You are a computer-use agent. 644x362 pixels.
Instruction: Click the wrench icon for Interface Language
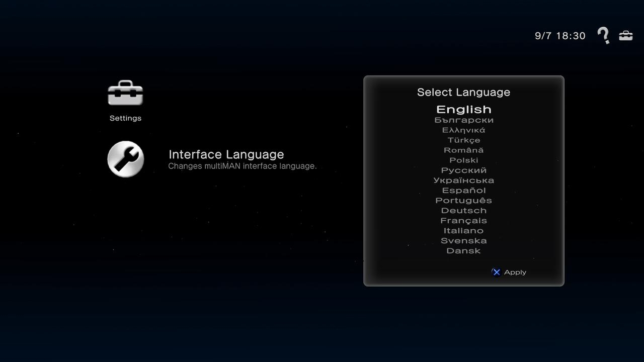click(126, 159)
